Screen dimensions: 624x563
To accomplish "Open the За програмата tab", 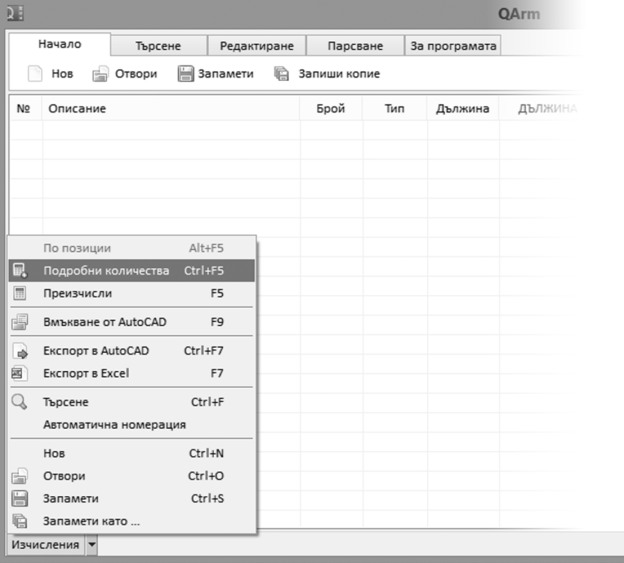I will tap(452, 46).
